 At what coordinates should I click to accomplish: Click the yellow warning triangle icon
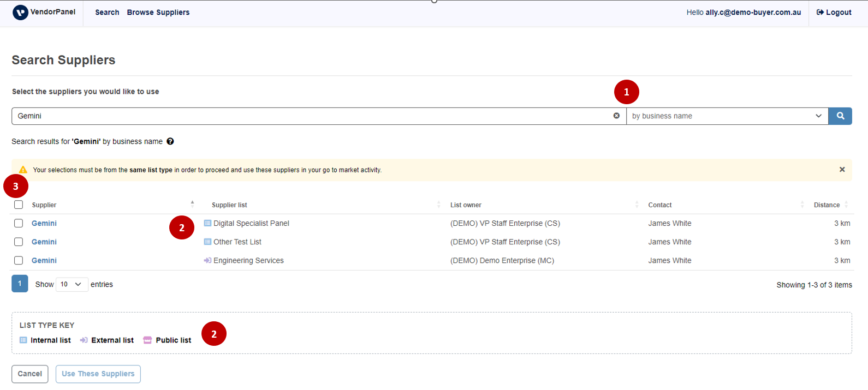coord(23,170)
